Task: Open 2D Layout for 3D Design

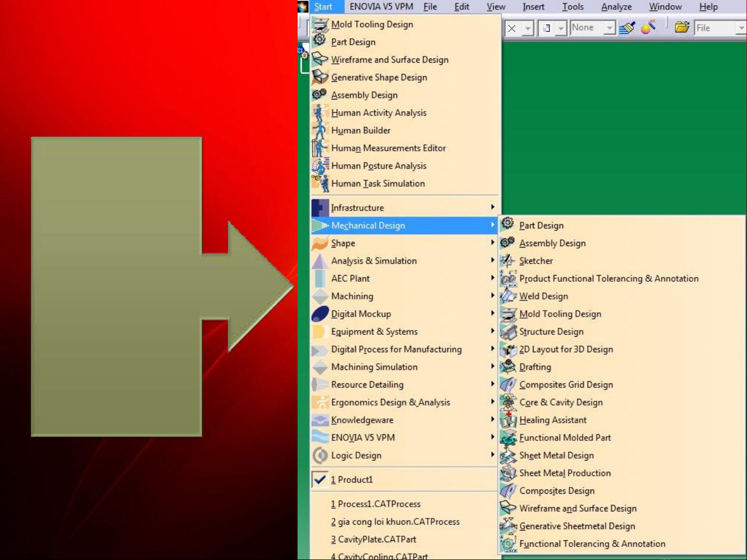Action: [x=622, y=349]
